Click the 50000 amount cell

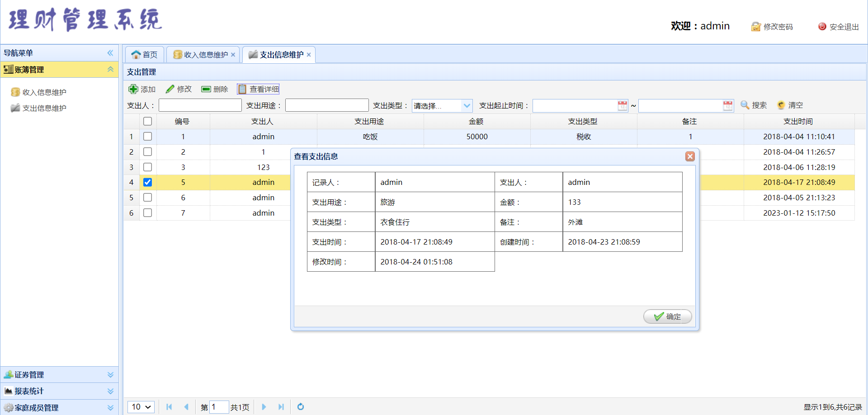tap(477, 137)
